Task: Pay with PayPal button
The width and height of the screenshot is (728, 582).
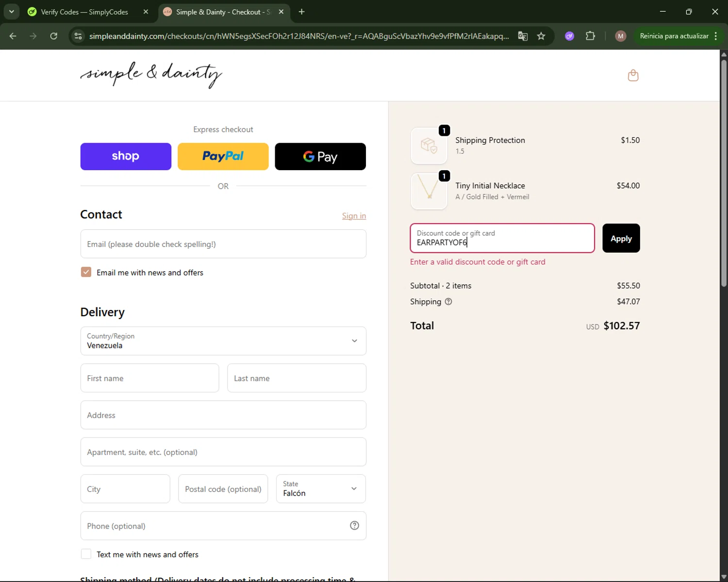Action: tap(223, 156)
